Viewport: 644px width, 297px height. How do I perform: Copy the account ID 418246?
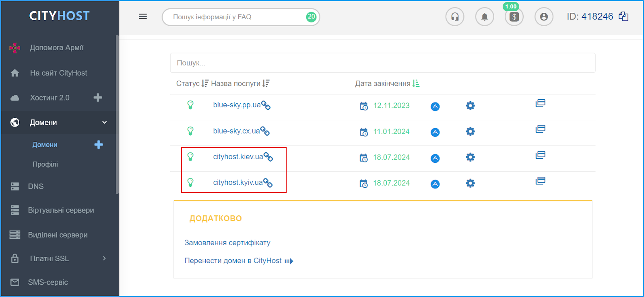point(623,16)
